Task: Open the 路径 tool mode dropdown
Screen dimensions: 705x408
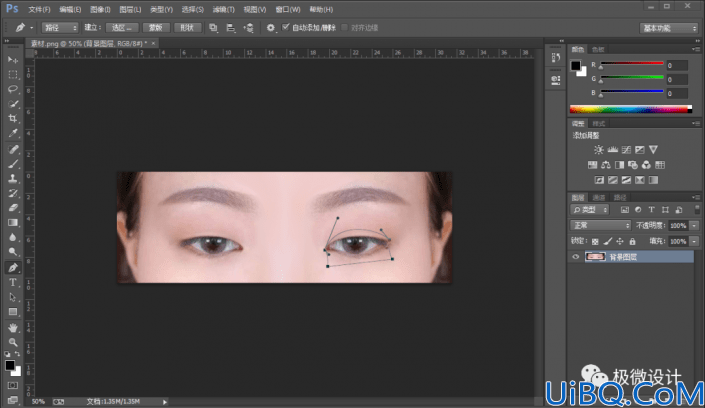Action: pyautogui.click(x=60, y=28)
